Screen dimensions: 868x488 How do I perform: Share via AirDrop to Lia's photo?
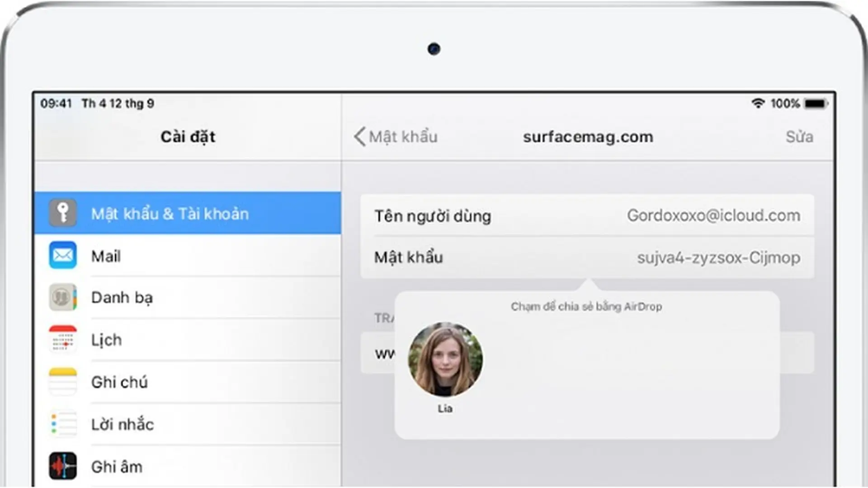tap(445, 359)
